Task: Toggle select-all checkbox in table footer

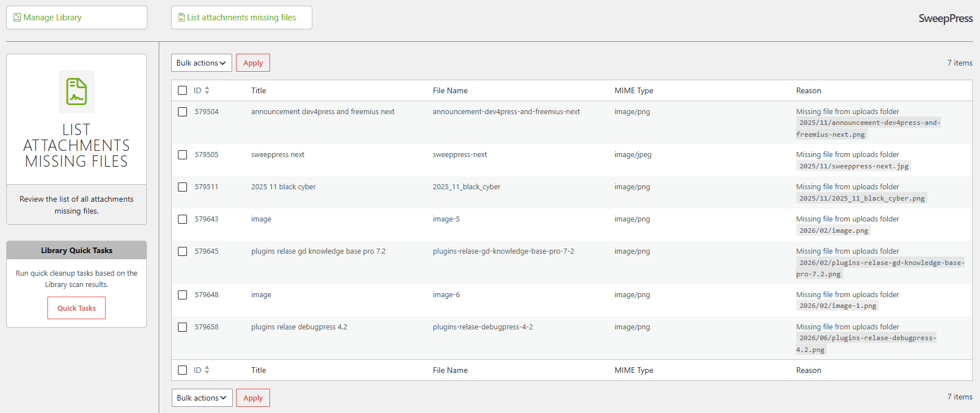Action: pos(182,370)
